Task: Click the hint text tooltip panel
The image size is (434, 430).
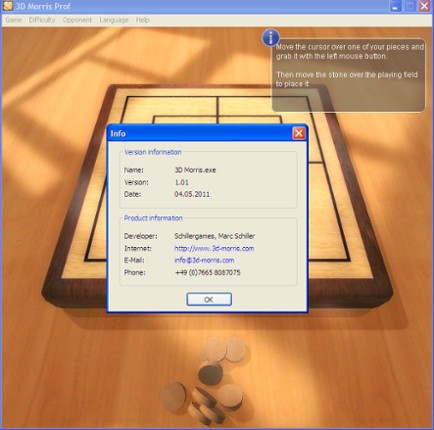Action: [349, 75]
